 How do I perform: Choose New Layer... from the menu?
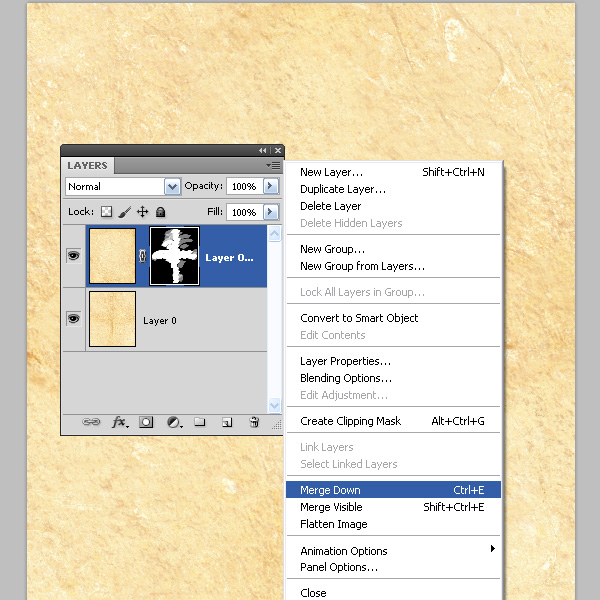coord(393,172)
